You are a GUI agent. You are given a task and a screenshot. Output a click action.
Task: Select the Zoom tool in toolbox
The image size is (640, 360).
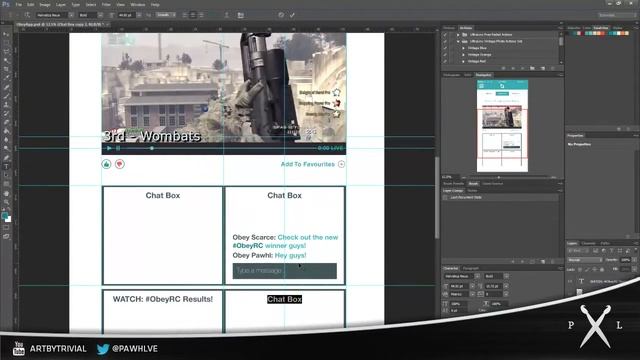coord(6,202)
